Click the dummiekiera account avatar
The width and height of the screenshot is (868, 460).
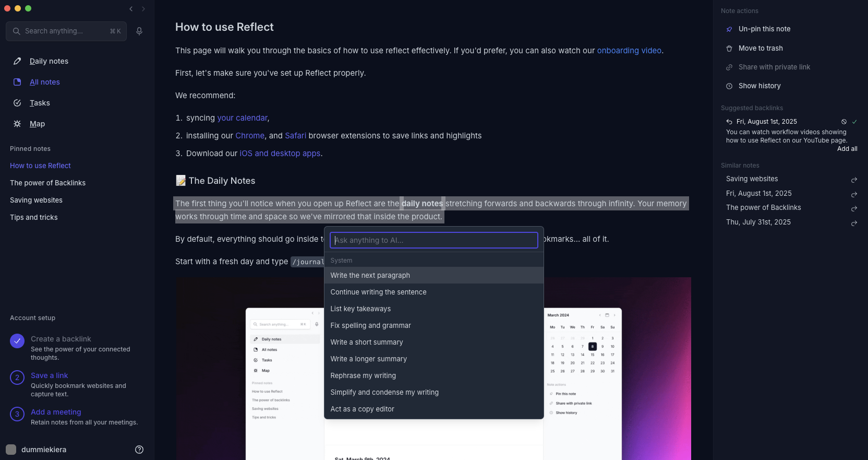coord(11,450)
